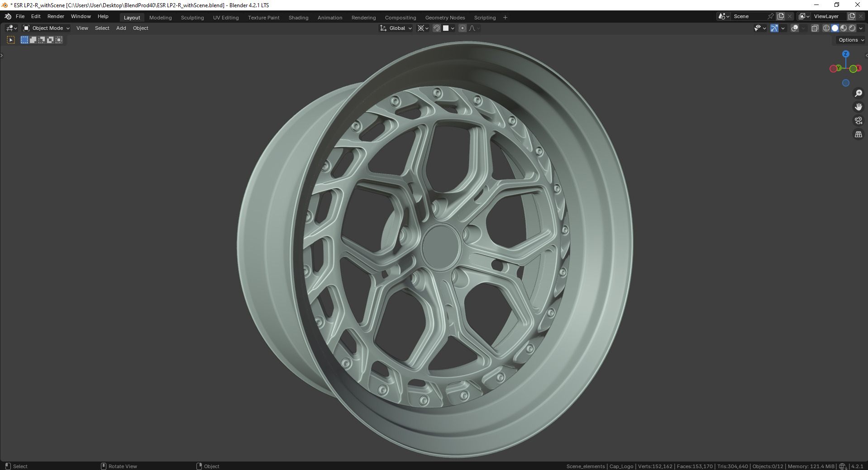Switch to the UV Editing workspace tab
Image resolution: width=868 pixels, height=470 pixels.
point(226,18)
